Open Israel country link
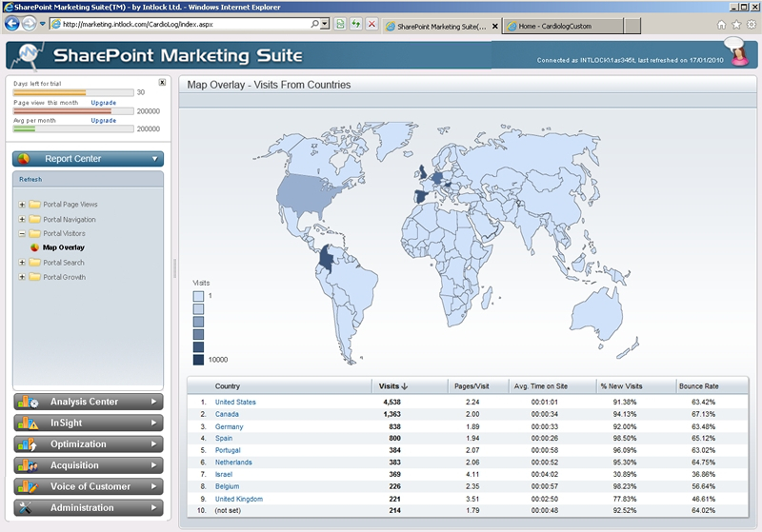Image resolution: width=762 pixels, height=532 pixels. (224, 474)
